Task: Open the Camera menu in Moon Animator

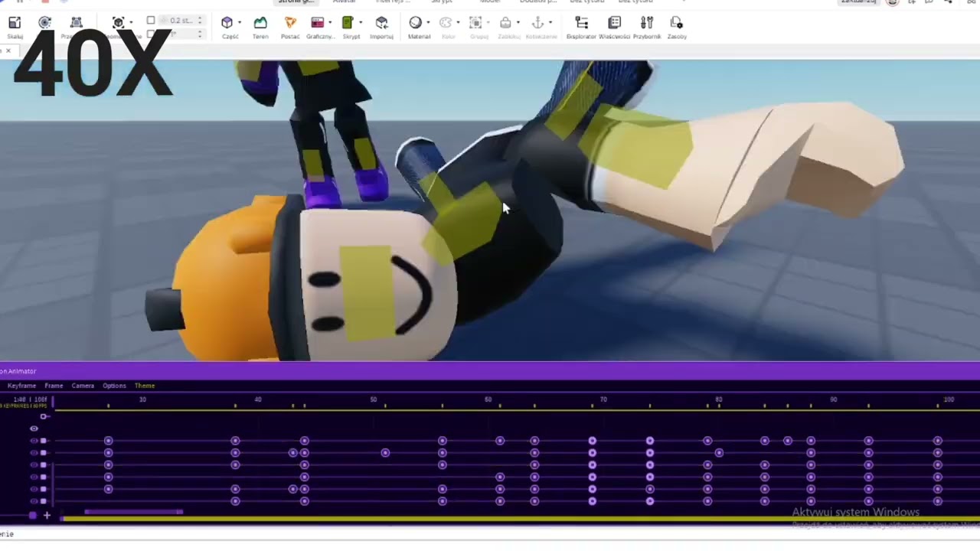Action: (83, 386)
